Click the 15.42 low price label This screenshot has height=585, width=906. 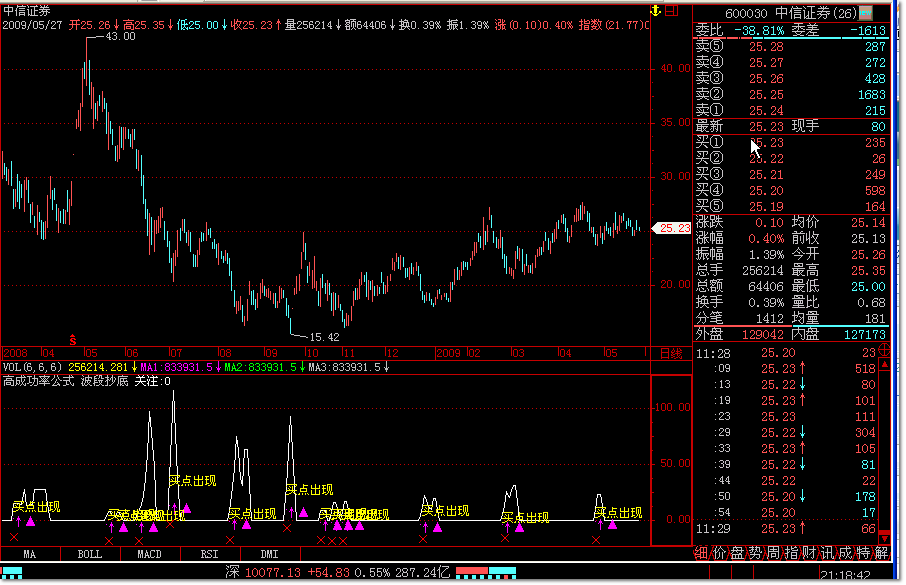(325, 337)
